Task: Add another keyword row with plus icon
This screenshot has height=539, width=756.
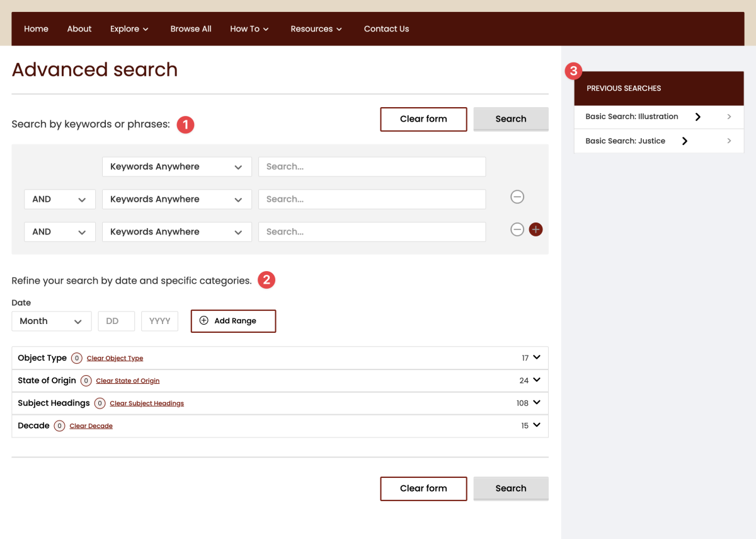Action: (x=535, y=229)
